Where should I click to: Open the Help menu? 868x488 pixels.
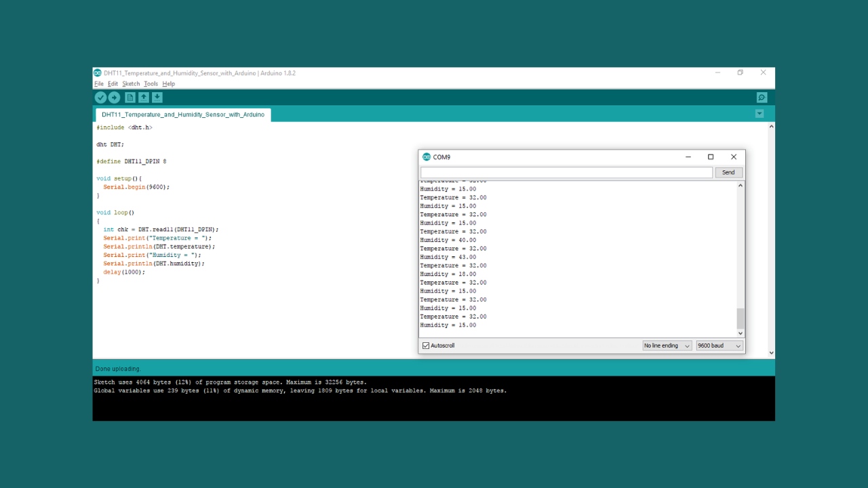coord(168,84)
